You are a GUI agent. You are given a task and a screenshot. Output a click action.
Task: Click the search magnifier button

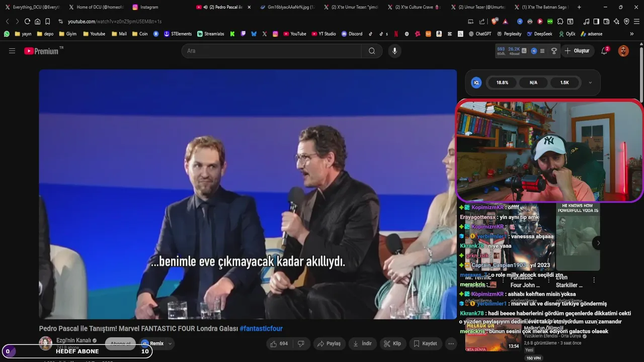[372, 51]
